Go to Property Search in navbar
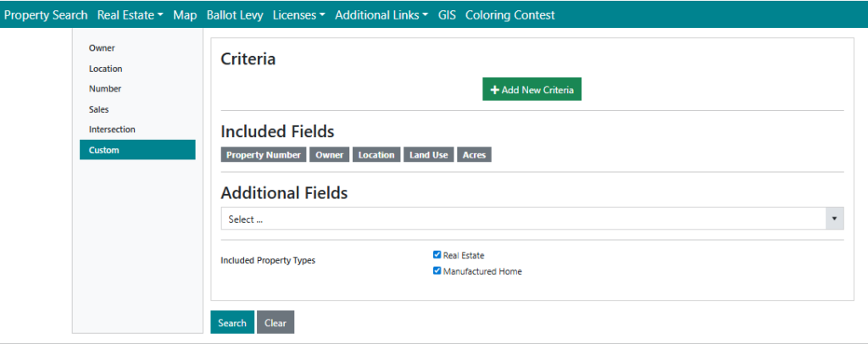 46,15
